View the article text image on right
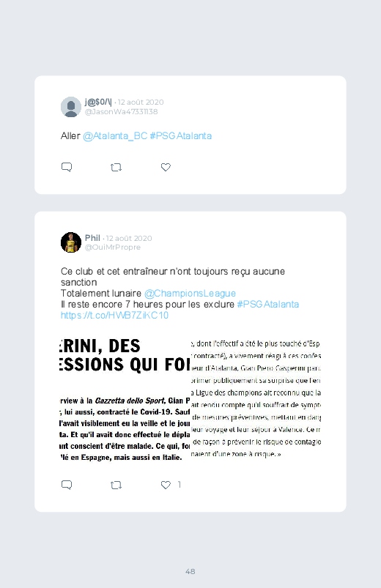Screen dimensions: 381x588 (x=256, y=401)
